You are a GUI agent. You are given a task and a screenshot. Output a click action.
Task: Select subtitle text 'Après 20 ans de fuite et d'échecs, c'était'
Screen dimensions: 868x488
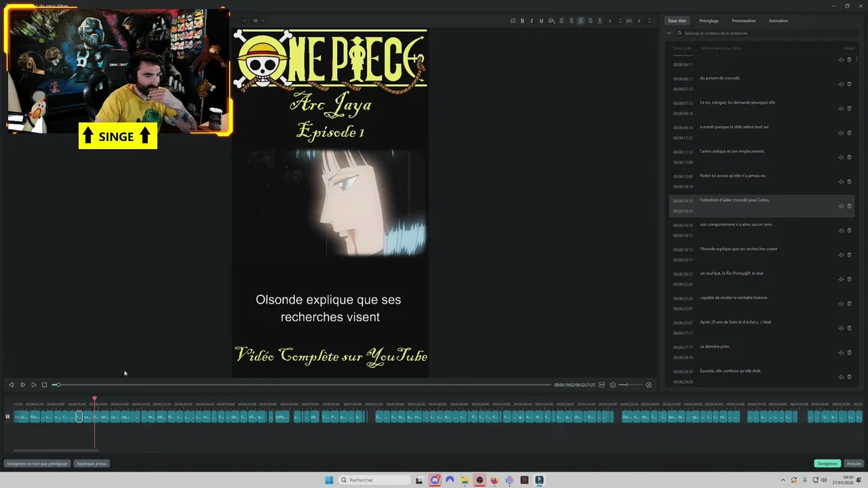tap(735, 322)
